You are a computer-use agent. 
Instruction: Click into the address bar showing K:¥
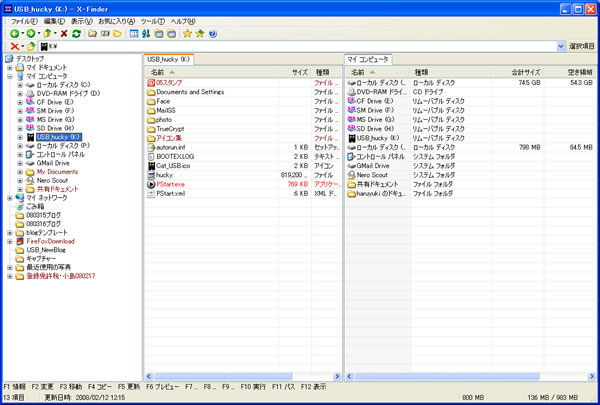(298, 46)
